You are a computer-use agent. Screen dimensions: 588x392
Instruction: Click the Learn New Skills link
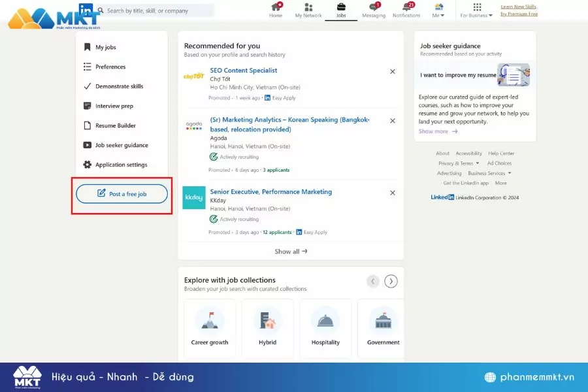point(519,7)
